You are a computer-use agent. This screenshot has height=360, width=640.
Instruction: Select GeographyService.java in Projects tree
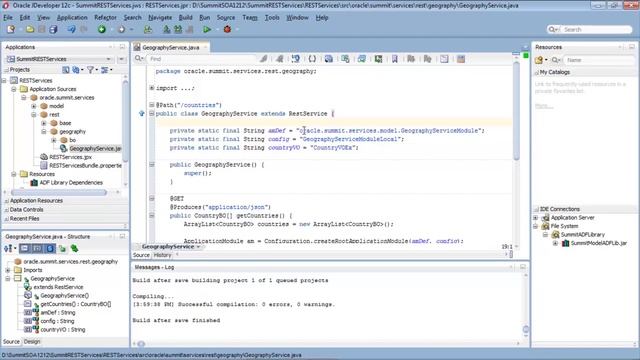pyautogui.click(x=95, y=149)
